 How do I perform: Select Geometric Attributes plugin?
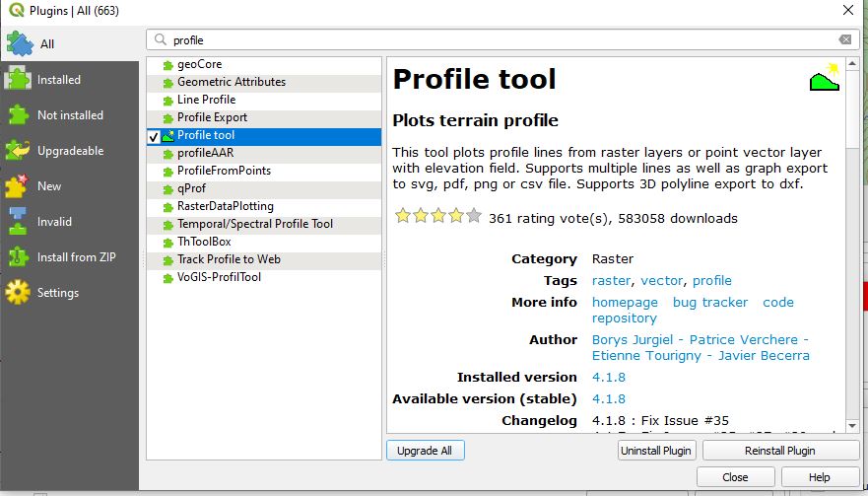pyautogui.click(x=264, y=82)
